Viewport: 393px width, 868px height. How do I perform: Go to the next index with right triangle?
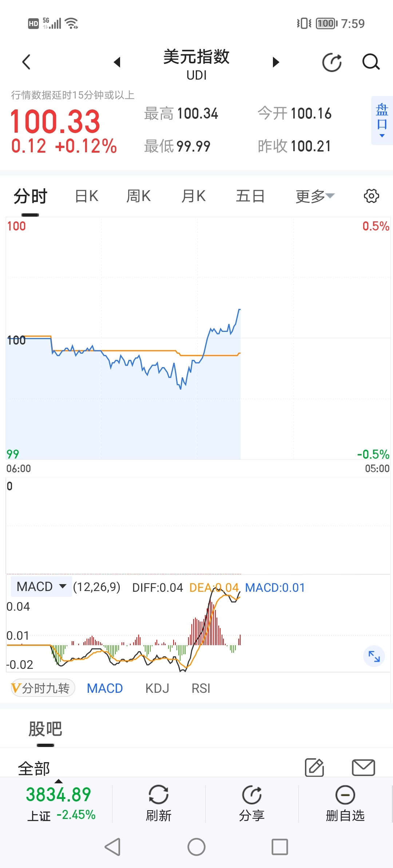276,62
